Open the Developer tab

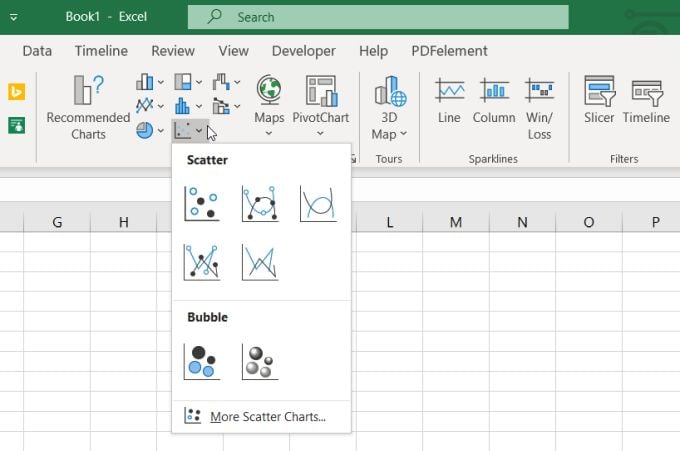click(304, 51)
